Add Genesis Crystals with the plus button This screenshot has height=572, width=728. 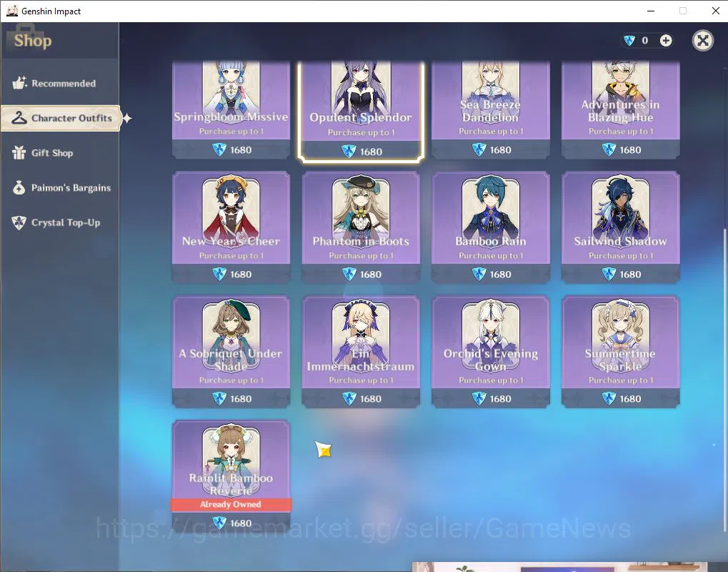pos(666,41)
